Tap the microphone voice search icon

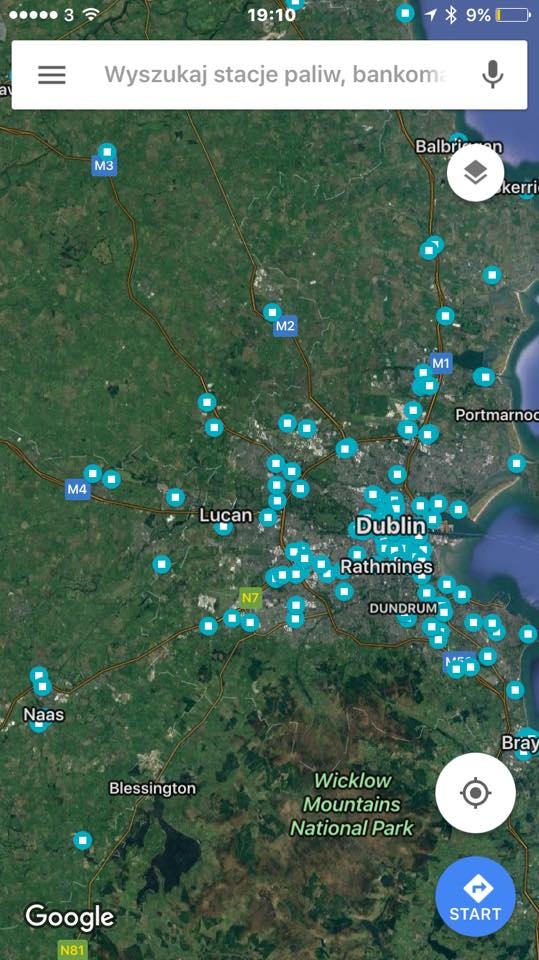click(492, 75)
